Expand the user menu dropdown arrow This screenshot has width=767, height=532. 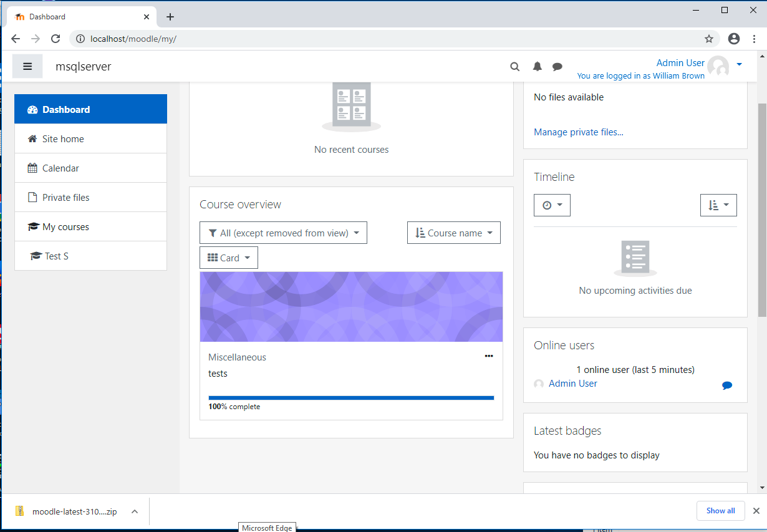coord(739,64)
